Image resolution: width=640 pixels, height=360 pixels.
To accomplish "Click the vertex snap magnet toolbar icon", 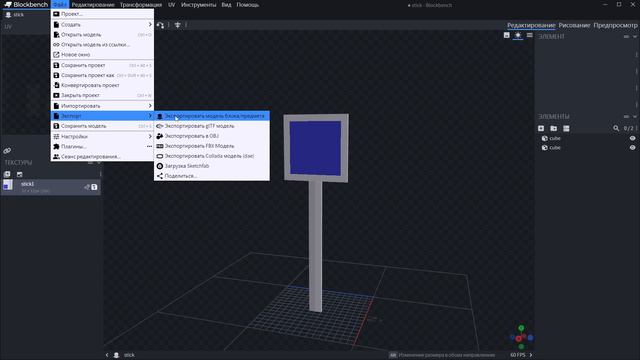I will tap(160, 25).
